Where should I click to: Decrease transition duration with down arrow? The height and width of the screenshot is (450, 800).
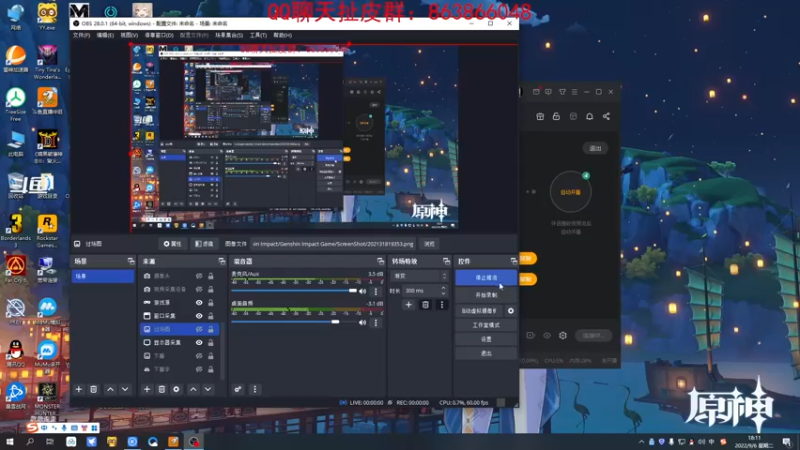[443, 293]
